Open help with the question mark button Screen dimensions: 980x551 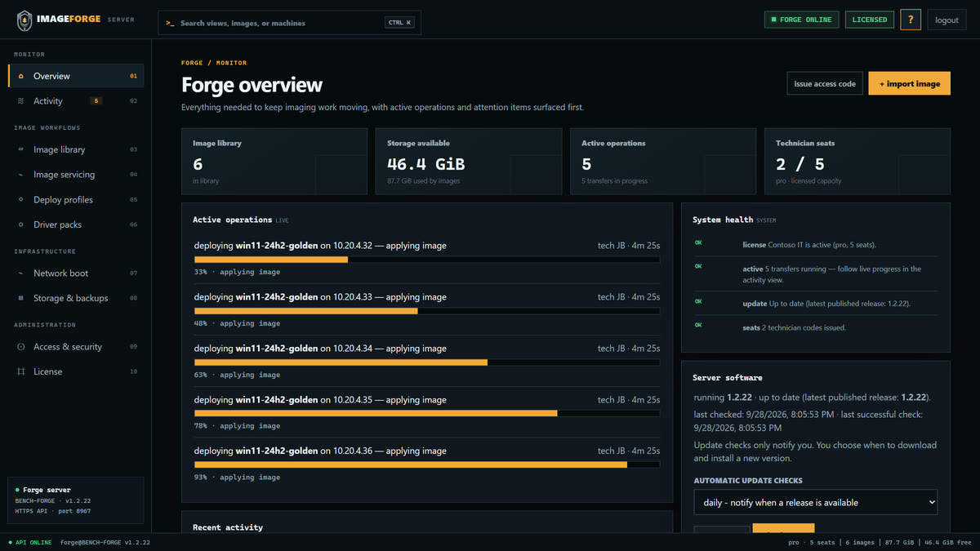point(911,20)
